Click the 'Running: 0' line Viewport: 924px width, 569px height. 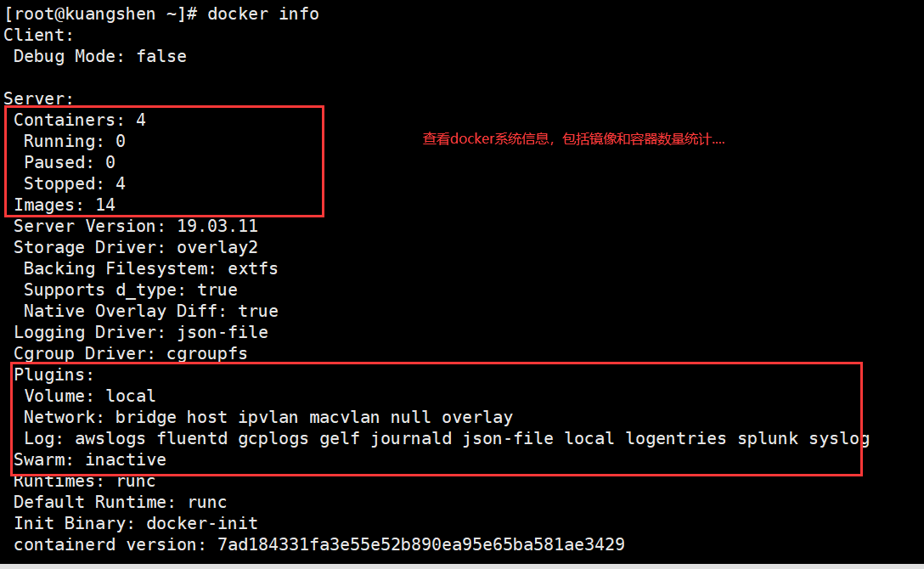point(74,141)
